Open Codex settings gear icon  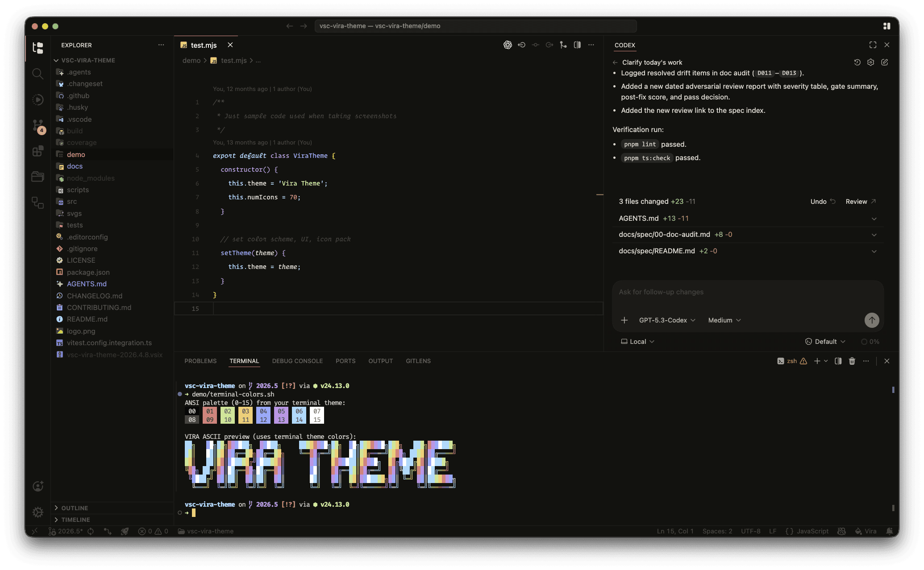(x=870, y=62)
